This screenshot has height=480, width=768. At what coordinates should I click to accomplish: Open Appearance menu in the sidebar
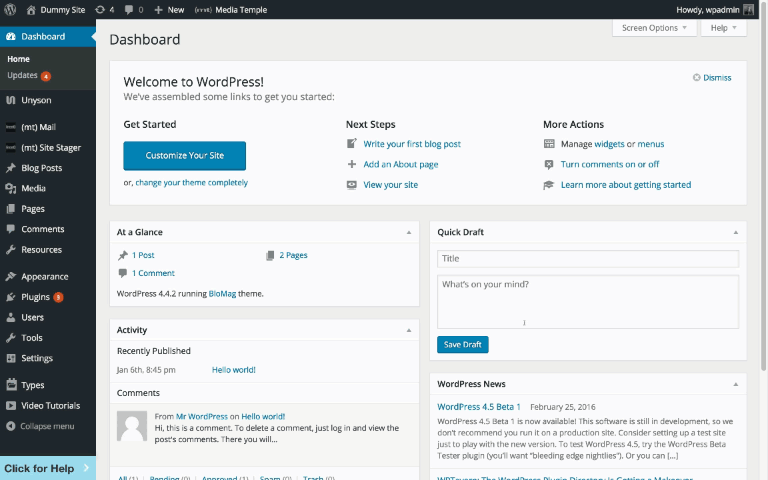click(x=44, y=276)
